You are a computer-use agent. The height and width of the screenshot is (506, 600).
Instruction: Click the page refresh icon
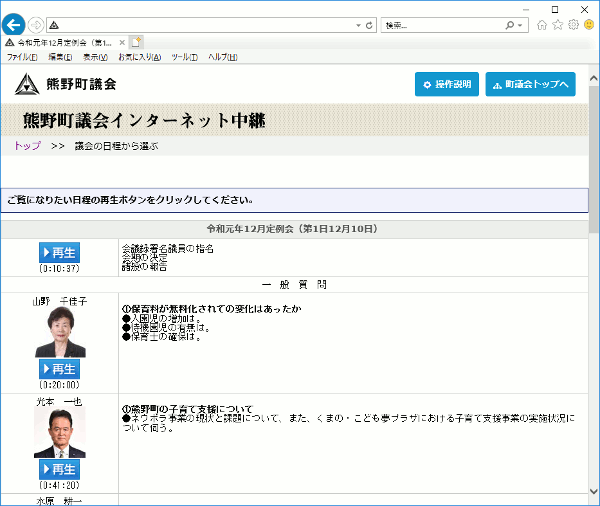pos(369,25)
